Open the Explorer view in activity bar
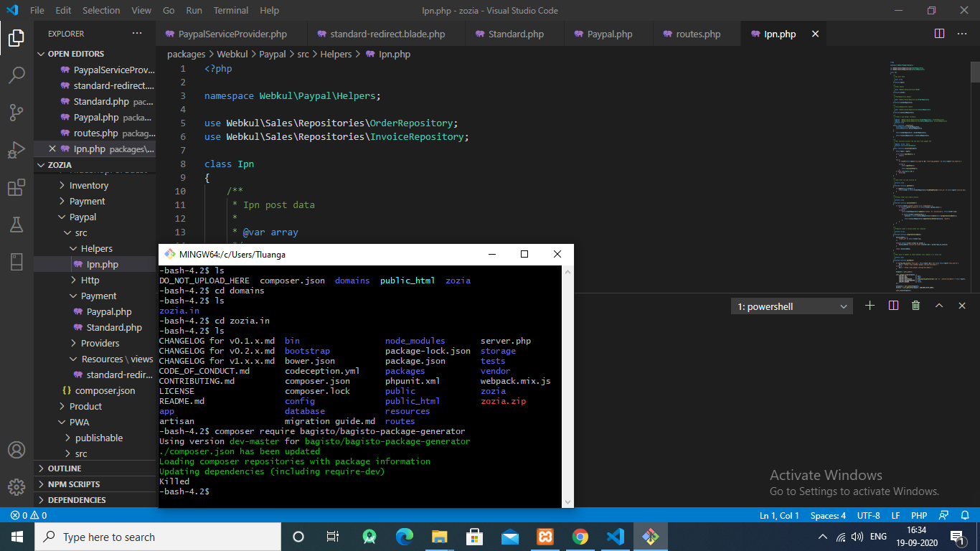The image size is (980, 551). pyautogui.click(x=17, y=37)
